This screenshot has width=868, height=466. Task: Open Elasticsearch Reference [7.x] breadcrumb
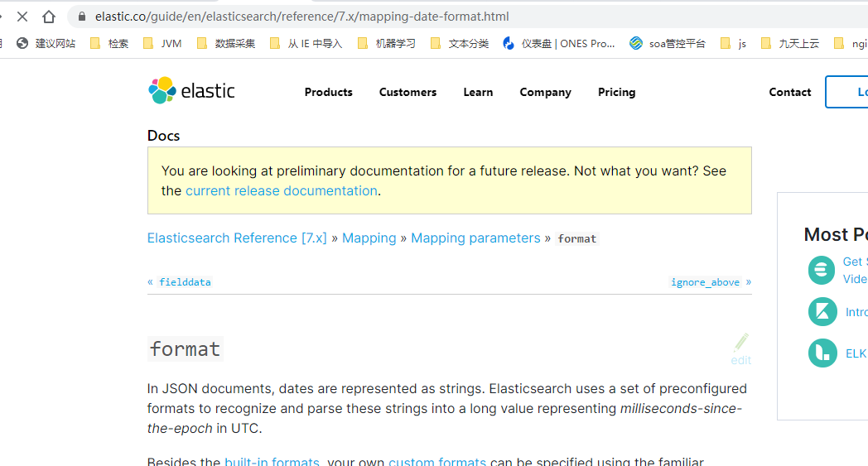237,238
